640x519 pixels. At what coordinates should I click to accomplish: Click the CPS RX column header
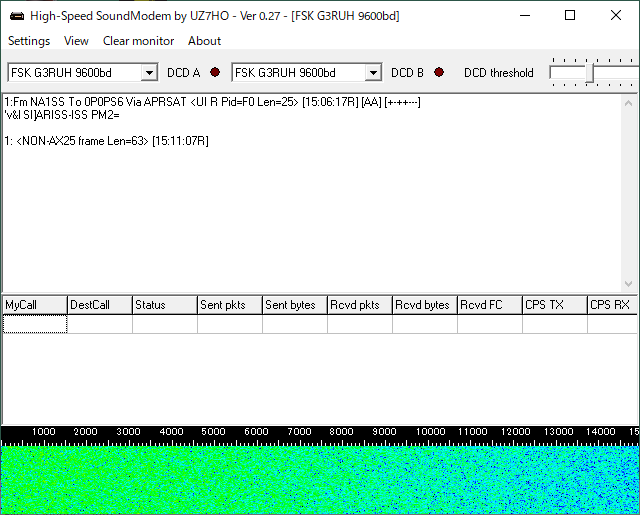pyautogui.click(x=613, y=305)
